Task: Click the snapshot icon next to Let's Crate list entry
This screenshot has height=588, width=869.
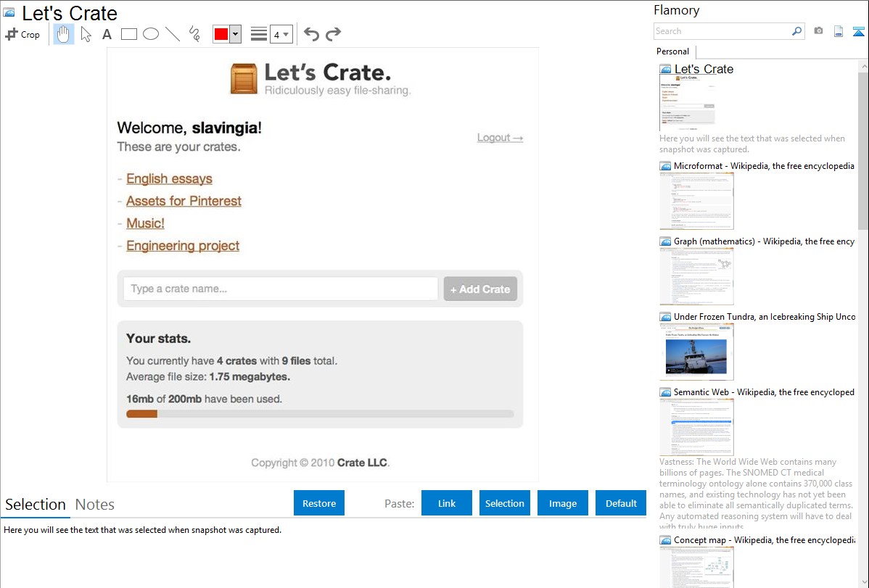Action: pyautogui.click(x=666, y=70)
